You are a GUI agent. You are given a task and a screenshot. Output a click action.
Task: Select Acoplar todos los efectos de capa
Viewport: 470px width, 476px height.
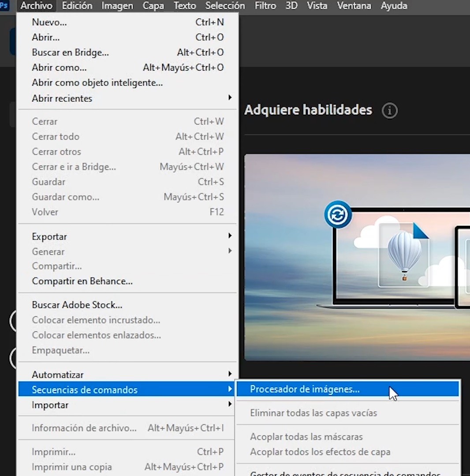coord(320,452)
